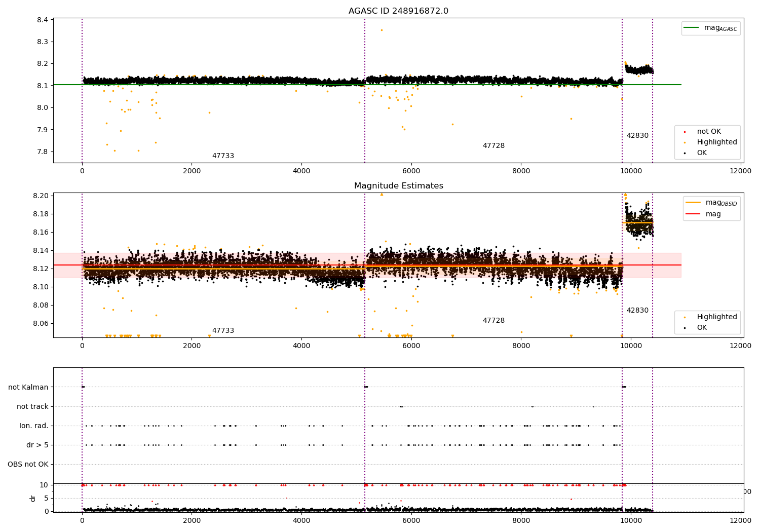Click x-tick 6000 below the Magnitude Estimates plot

(411, 346)
